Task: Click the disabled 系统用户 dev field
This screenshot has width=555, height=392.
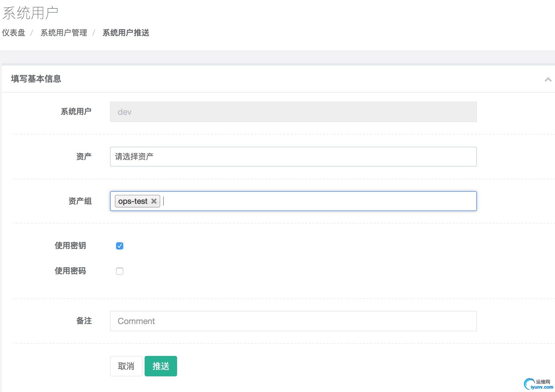Action: click(293, 112)
